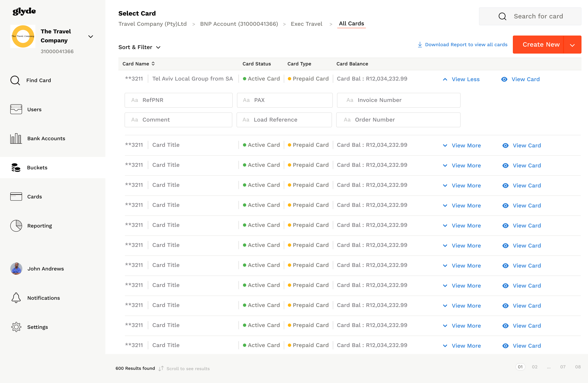Open Users from the sidebar icon
588x383 pixels.
point(16,109)
